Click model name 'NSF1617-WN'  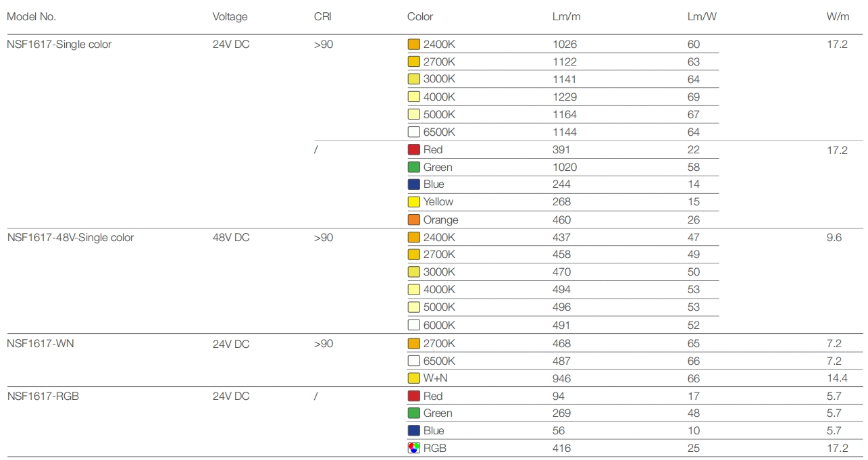(41, 344)
